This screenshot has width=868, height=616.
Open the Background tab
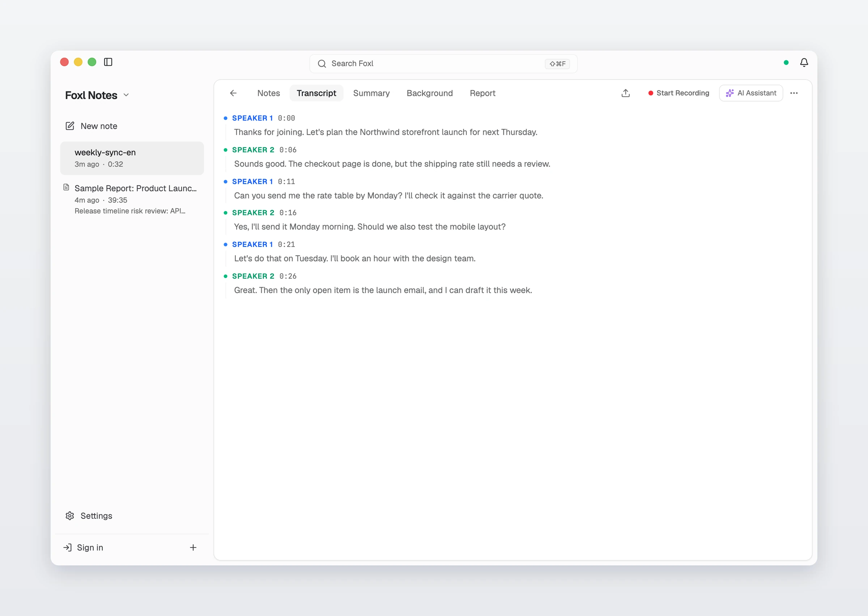[429, 93]
